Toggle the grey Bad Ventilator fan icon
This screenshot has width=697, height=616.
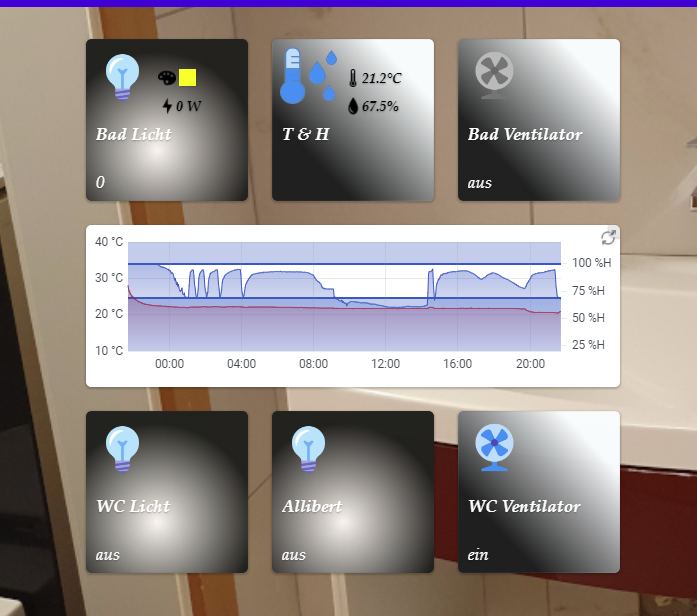(494, 76)
